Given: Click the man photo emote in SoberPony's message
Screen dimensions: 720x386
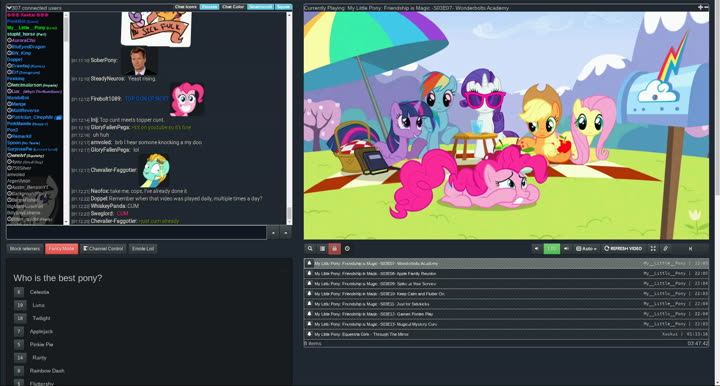Looking at the screenshot, I should [139, 61].
